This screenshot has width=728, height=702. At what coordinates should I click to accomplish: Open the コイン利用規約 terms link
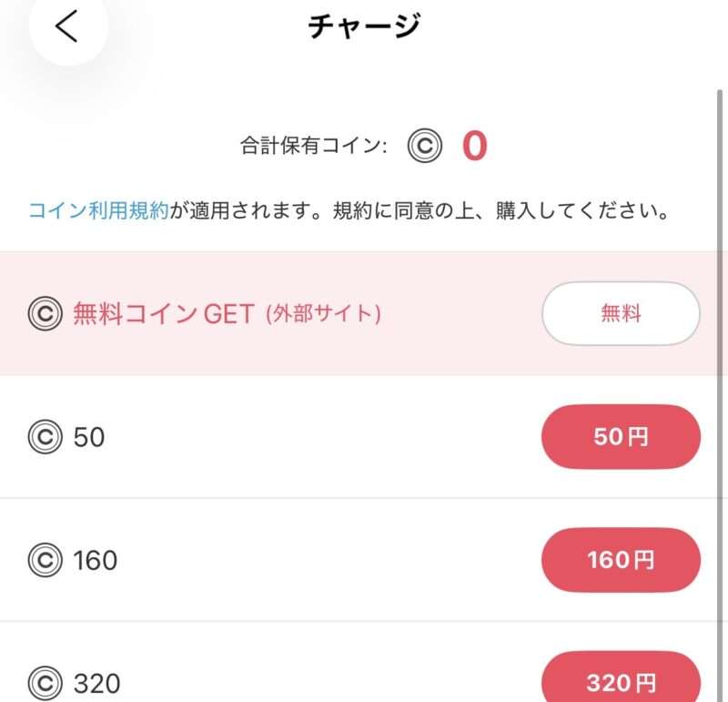point(98,212)
